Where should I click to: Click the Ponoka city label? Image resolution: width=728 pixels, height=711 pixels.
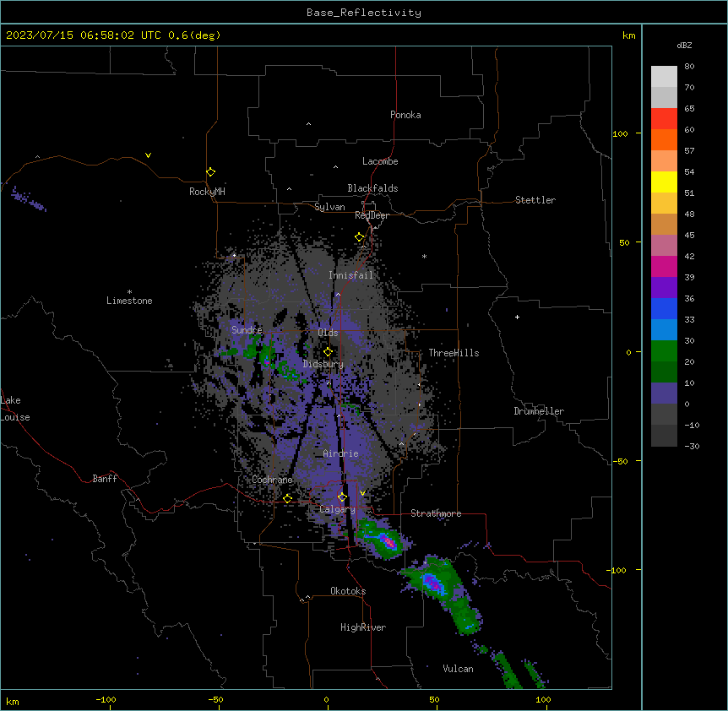tap(405, 115)
